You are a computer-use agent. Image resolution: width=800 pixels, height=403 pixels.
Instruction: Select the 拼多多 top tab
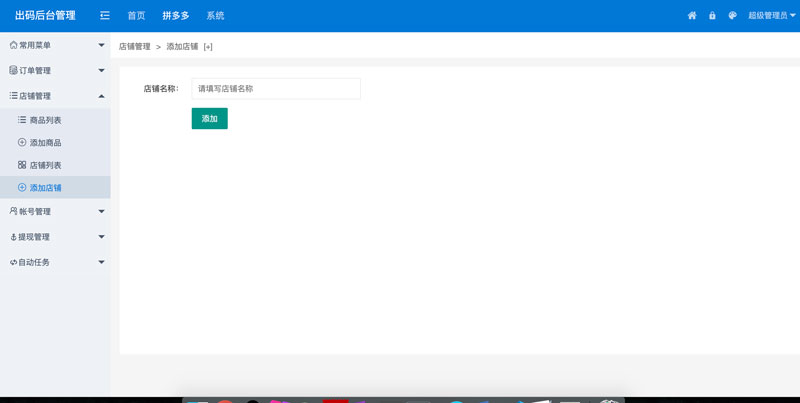(176, 16)
